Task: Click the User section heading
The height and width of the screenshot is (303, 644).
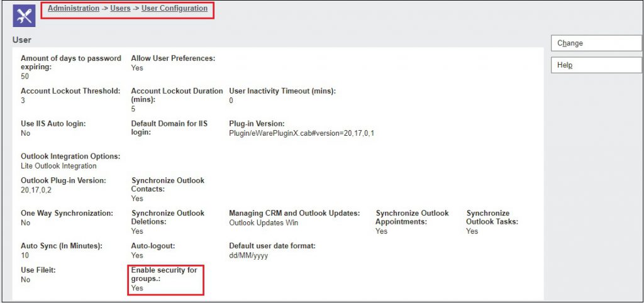Action: coord(22,40)
